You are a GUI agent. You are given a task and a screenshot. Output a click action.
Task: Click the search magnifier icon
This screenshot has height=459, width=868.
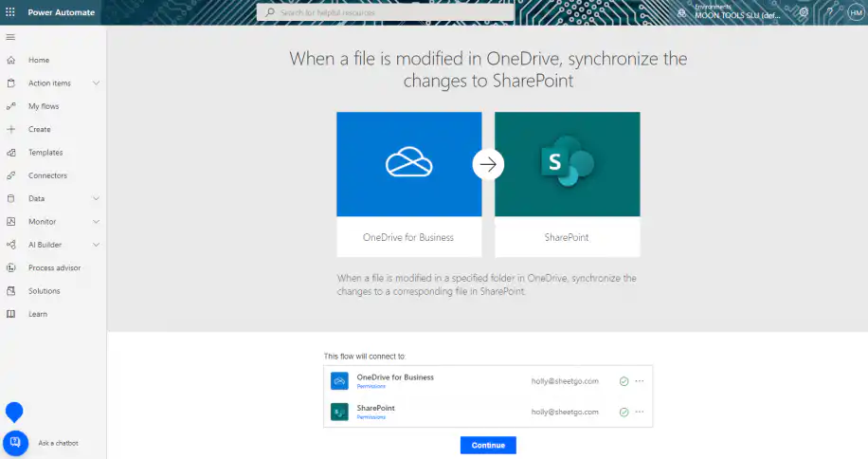pos(270,12)
